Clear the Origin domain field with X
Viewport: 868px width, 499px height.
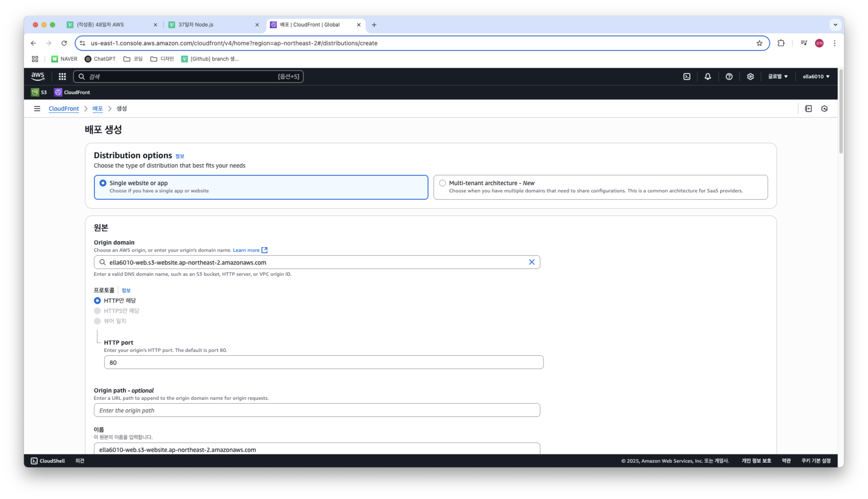click(531, 262)
